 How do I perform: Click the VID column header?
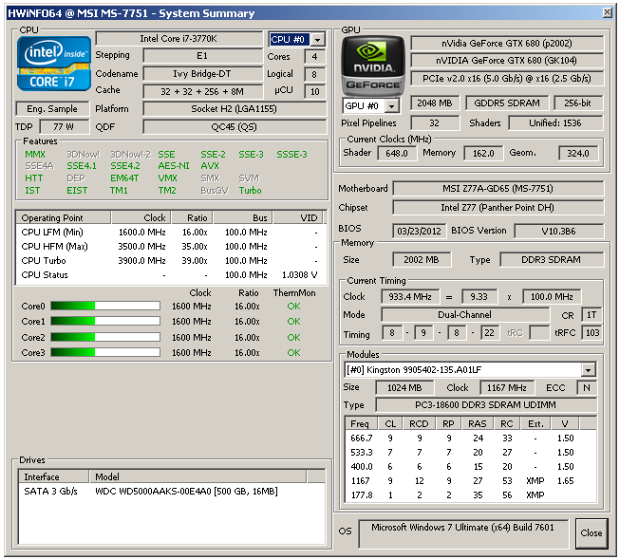click(x=298, y=218)
